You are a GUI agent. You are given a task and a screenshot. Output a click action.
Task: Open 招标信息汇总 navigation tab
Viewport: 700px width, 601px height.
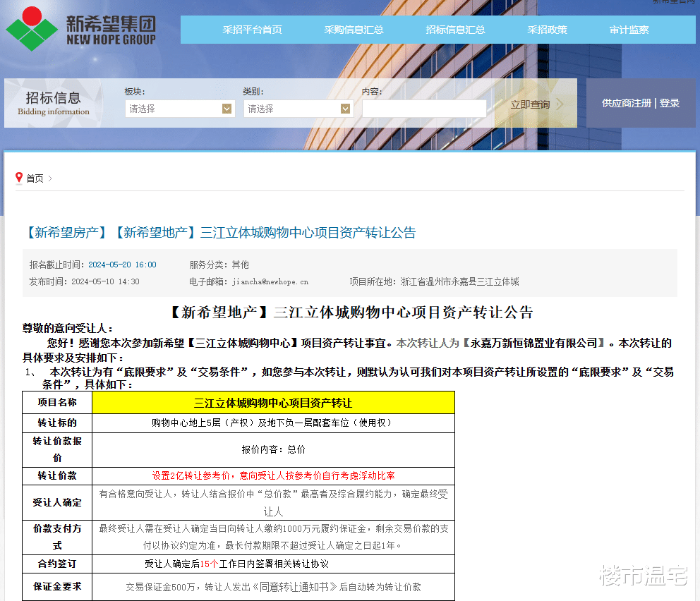point(455,30)
